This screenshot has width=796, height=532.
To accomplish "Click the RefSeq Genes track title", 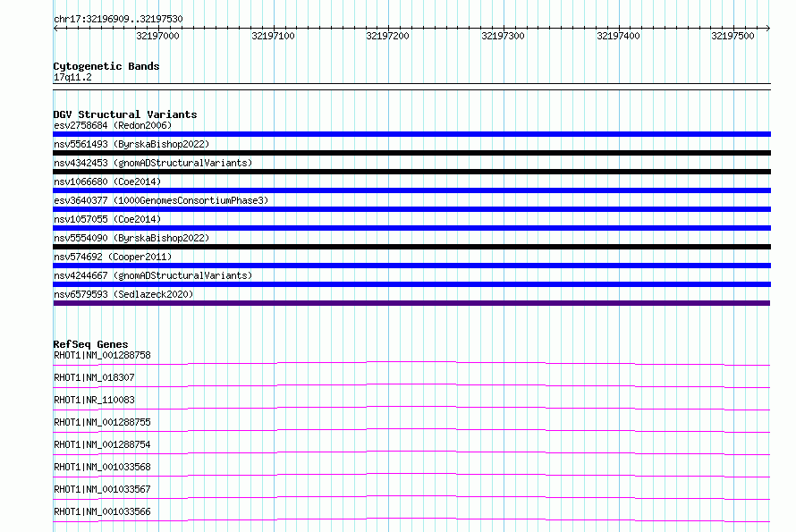I will click(x=90, y=344).
